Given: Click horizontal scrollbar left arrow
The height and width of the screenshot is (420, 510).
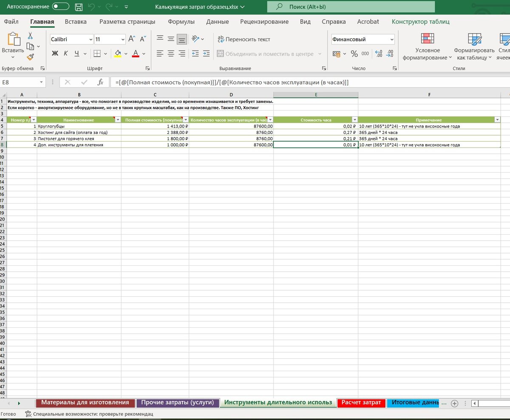Looking at the screenshot, I should pyautogui.click(x=475, y=403).
